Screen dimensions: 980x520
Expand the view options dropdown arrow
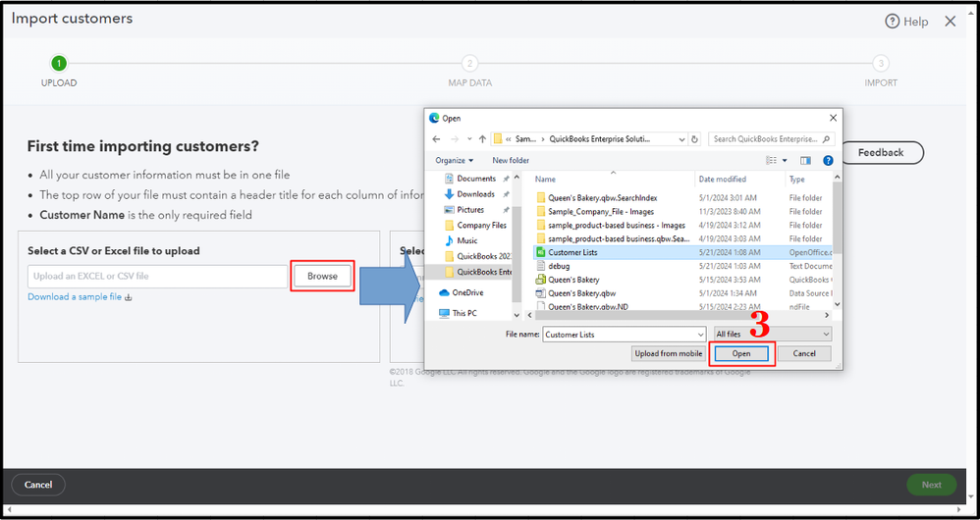785,161
